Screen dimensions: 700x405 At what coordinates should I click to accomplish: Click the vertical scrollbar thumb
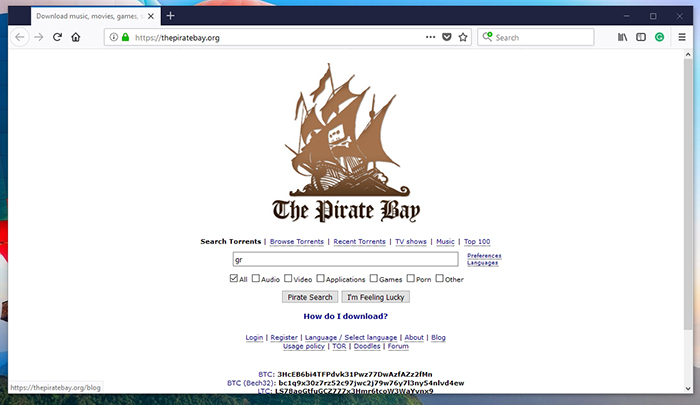click(x=688, y=194)
